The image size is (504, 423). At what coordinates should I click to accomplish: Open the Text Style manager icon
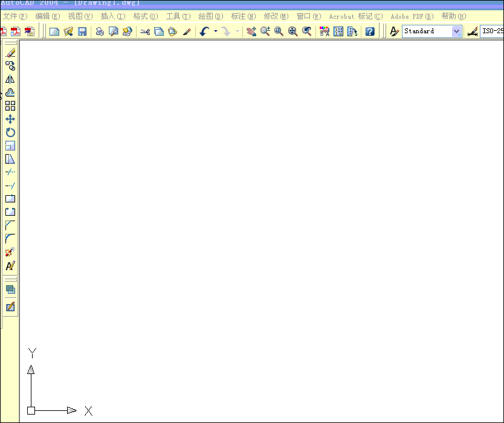click(x=394, y=31)
